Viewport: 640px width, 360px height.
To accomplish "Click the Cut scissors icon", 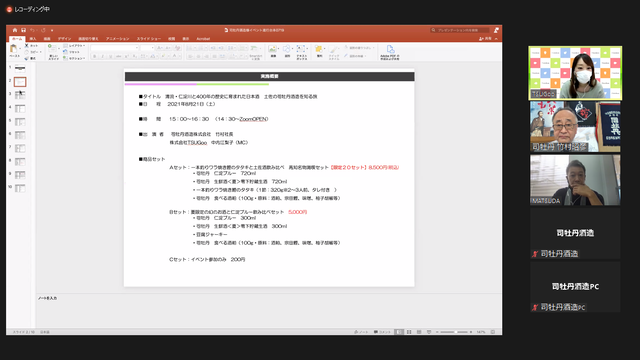I will coord(27,45).
